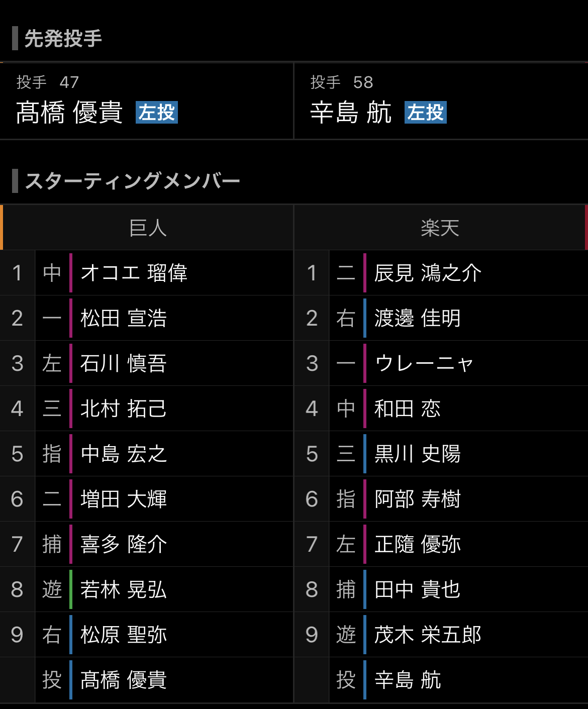Open shortstop 茂木 栄五郎 entry
Image resolution: width=588 pixels, height=709 pixels.
[x=441, y=635]
